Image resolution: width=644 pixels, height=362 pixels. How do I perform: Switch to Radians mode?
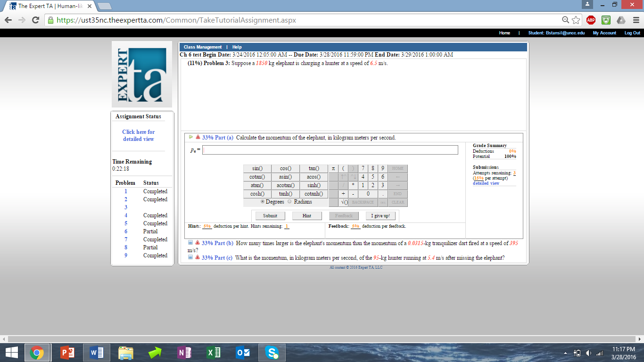pos(290,202)
